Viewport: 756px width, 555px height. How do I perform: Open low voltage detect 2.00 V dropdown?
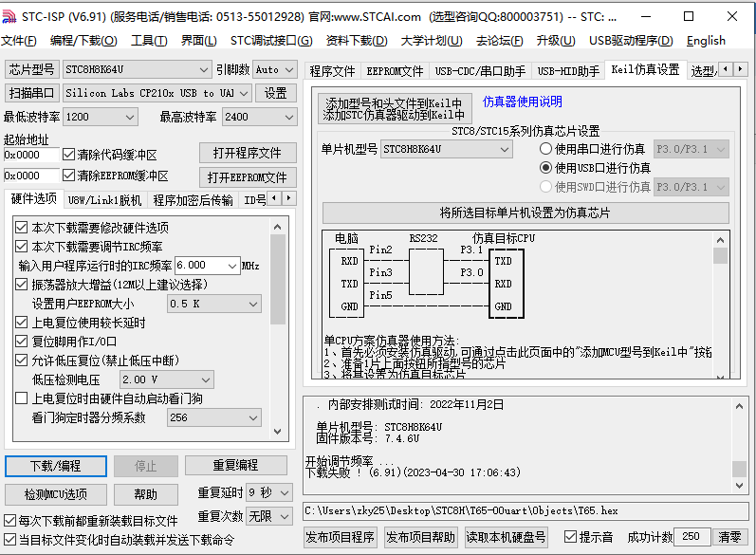(x=167, y=379)
